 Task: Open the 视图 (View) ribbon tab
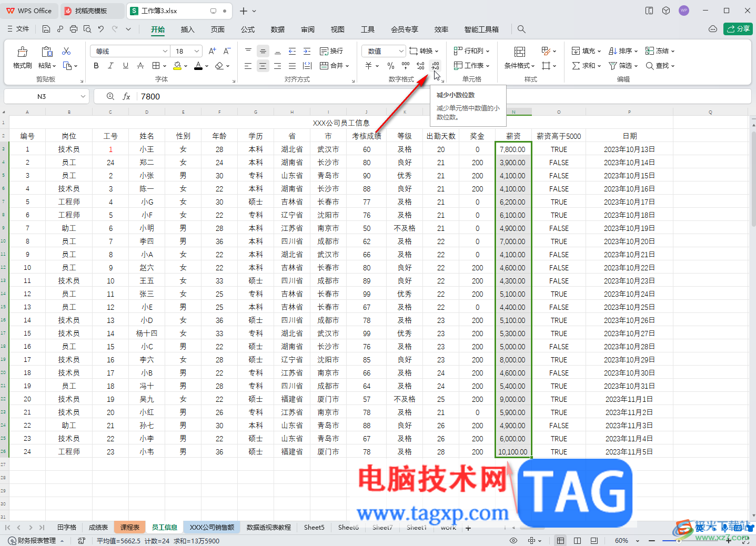(x=338, y=29)
